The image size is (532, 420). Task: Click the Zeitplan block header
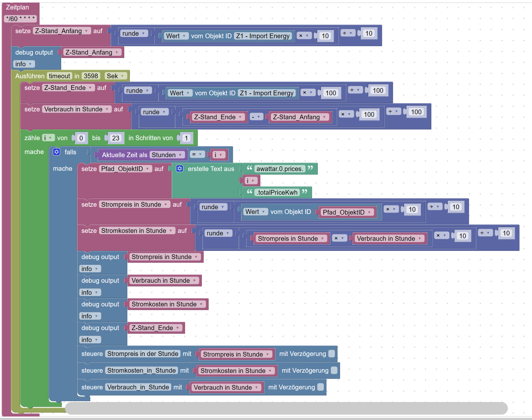click(17, 7)
